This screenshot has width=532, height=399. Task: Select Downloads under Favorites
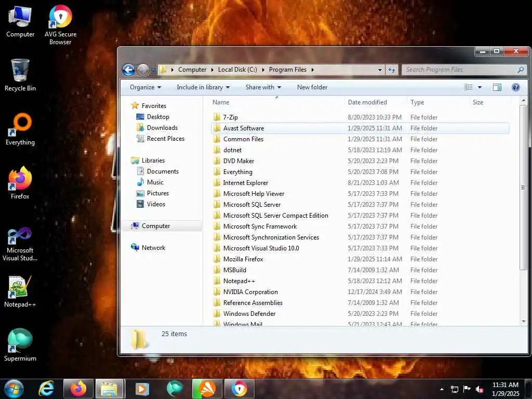(162, 128)
